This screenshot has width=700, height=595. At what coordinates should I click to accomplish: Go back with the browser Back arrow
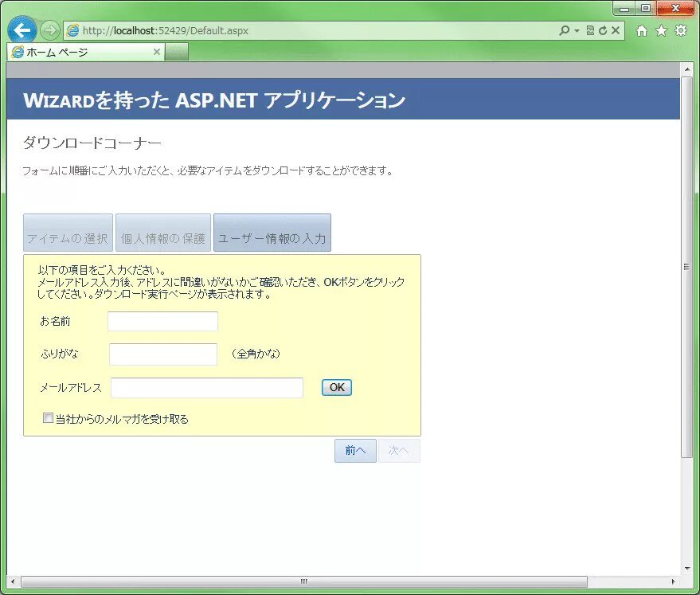click(22, 30)
